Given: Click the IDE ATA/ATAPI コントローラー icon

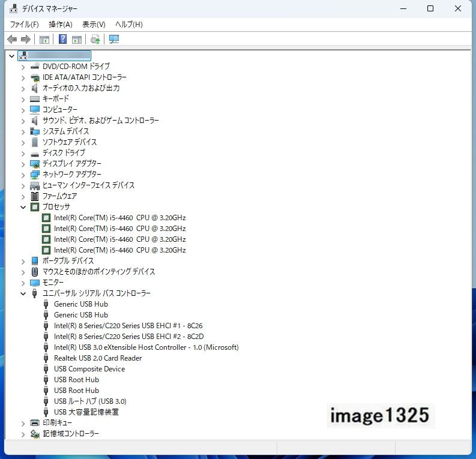Looking at the screenshot, I should click(35, 77).
